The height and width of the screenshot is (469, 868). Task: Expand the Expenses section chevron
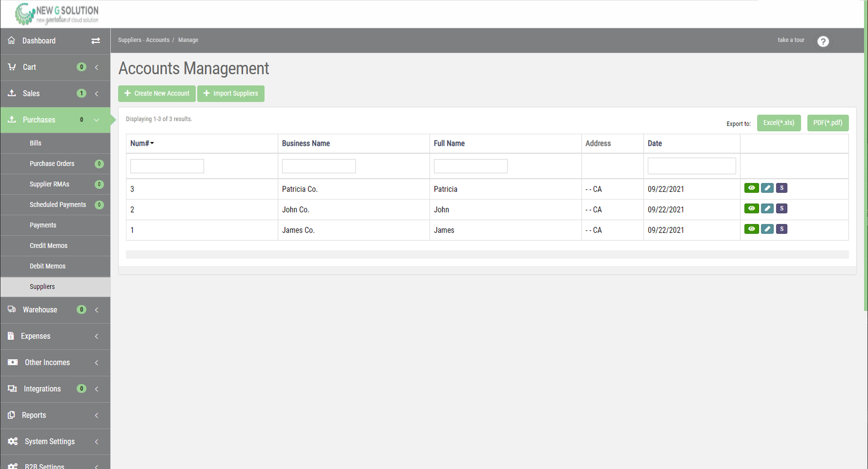(x=96, y=336)
